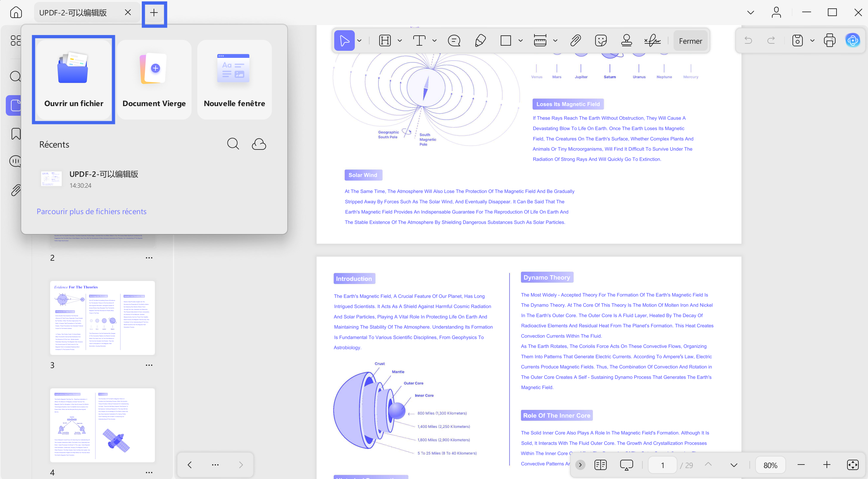The image size is (868, 479).
Task: Select page 3 thumbnail
Action: 103,318
